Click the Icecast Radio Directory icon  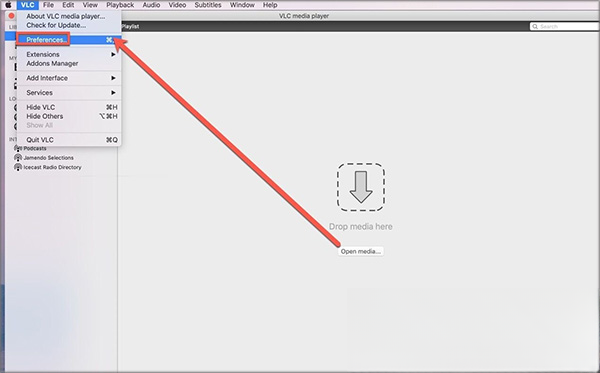[18, 167]
